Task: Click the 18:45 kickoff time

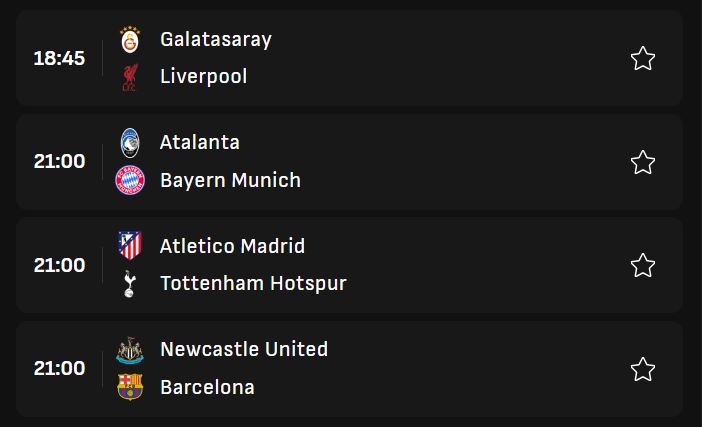Action: (x=60, y=58)
